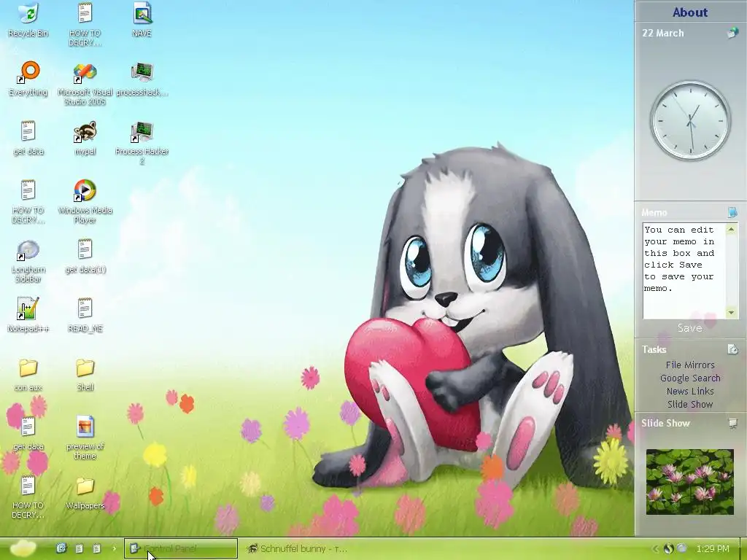Click memo scrollbar up arrow
This screenshot has width=747, height=560.
tap(731, 229)
